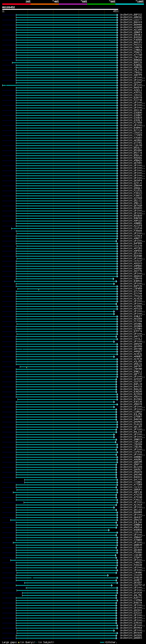
Task: Select label UniRef100_O16797-2
Action: [x=132, y=585]
